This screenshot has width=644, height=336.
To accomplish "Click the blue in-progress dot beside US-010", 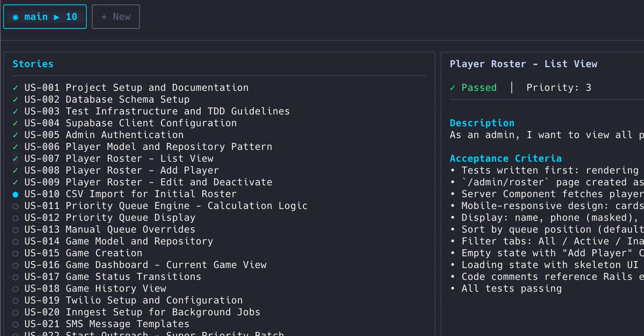I will (16, 194).
